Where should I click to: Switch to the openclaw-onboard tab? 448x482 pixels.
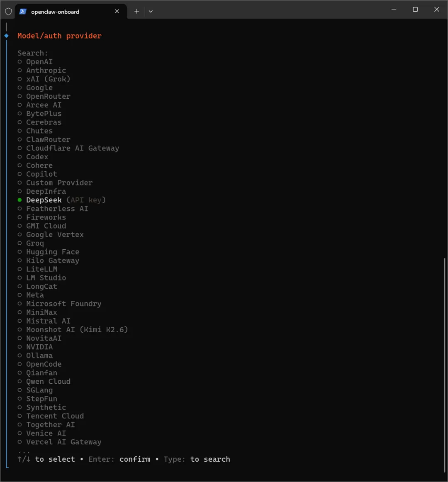point(71,11)
